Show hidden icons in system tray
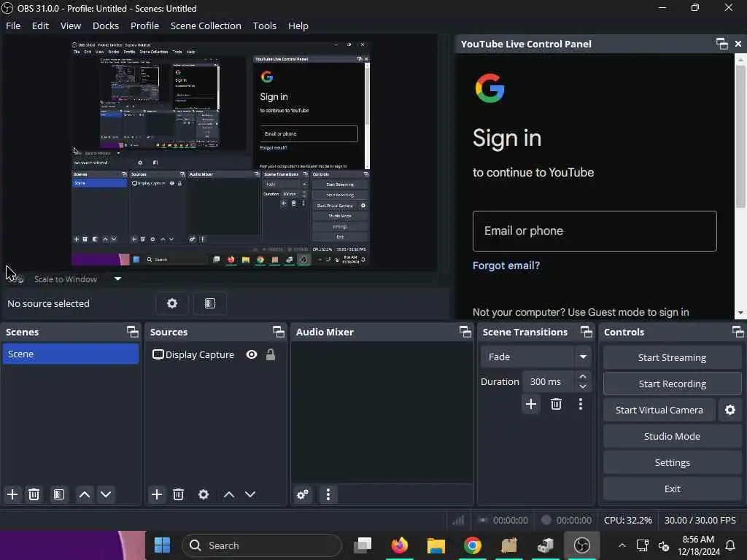 point(622,545)
